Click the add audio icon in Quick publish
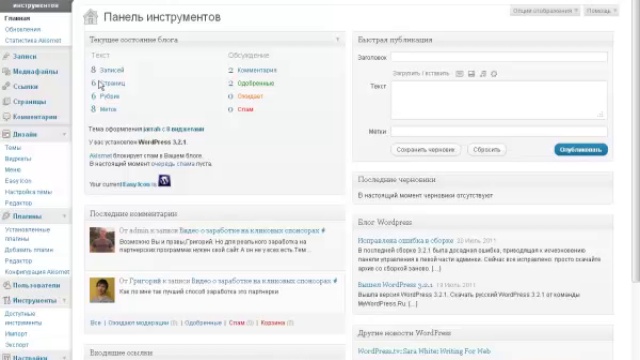This screenshot has width=640, height=360. (483, 74)
